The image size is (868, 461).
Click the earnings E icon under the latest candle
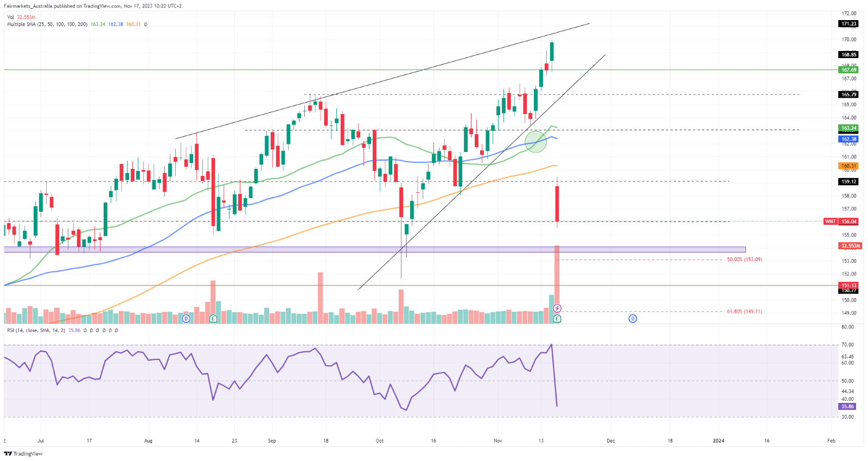point(557,319)
